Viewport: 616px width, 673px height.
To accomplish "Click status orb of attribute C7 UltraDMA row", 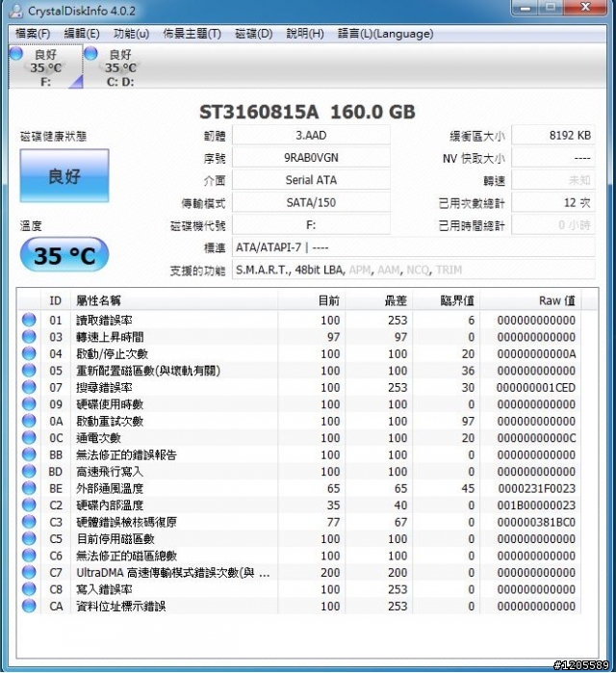I will [29, 572].
